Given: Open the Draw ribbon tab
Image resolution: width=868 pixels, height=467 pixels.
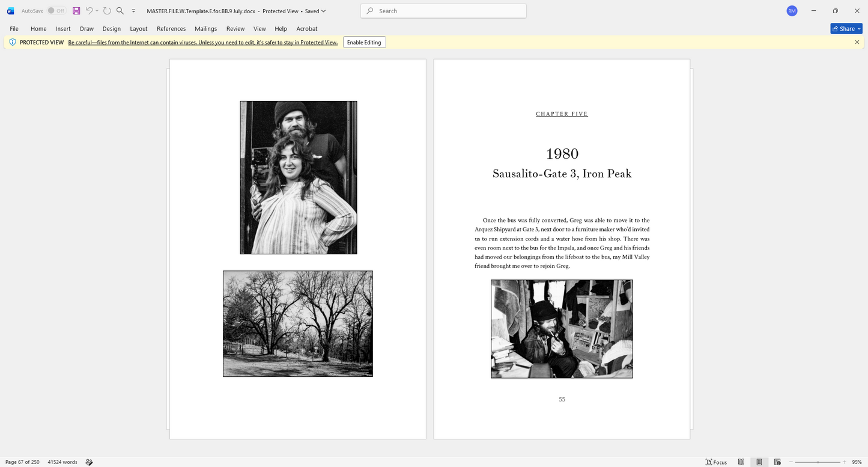Looking at the screenshot, I should pyautogui.click(x=86, y=28).
